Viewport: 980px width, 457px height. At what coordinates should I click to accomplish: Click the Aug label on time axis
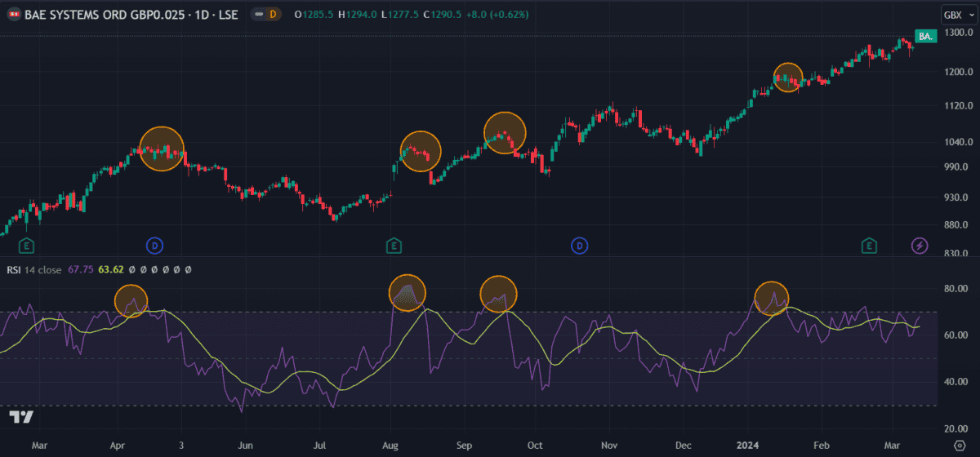(x=390, y=446)
